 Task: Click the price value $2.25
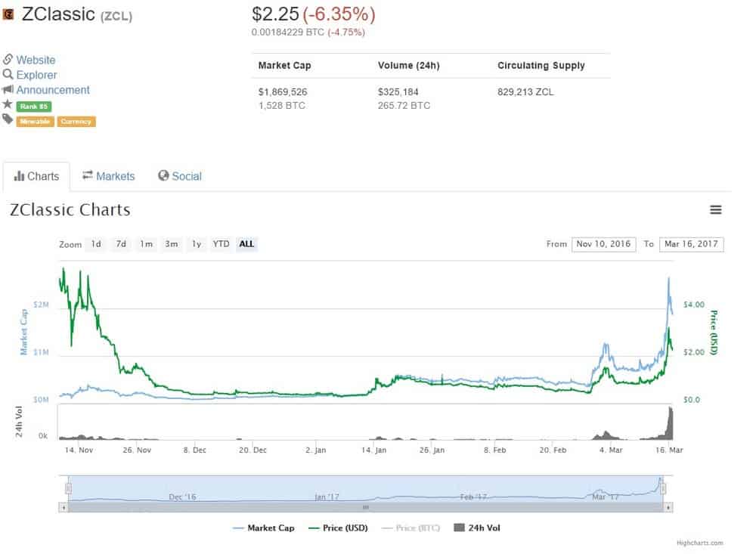pyautogui.click(x=275, y=14)
